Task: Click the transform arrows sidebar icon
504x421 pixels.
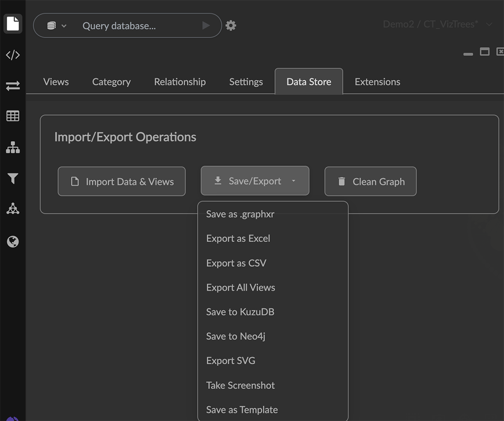Action: pos(13,86)
